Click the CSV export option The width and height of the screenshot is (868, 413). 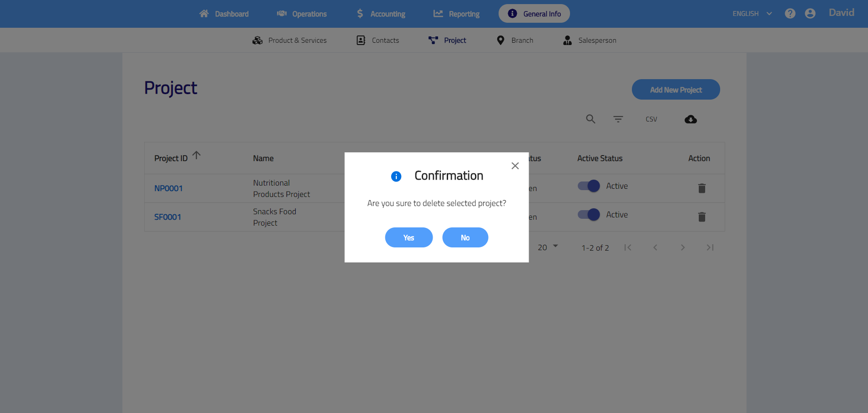click(x=651, y=119)
